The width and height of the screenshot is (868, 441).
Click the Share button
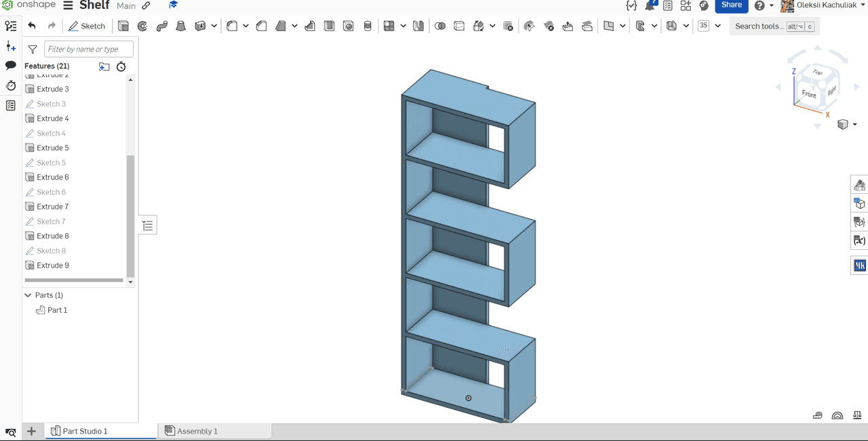(731, 5)
